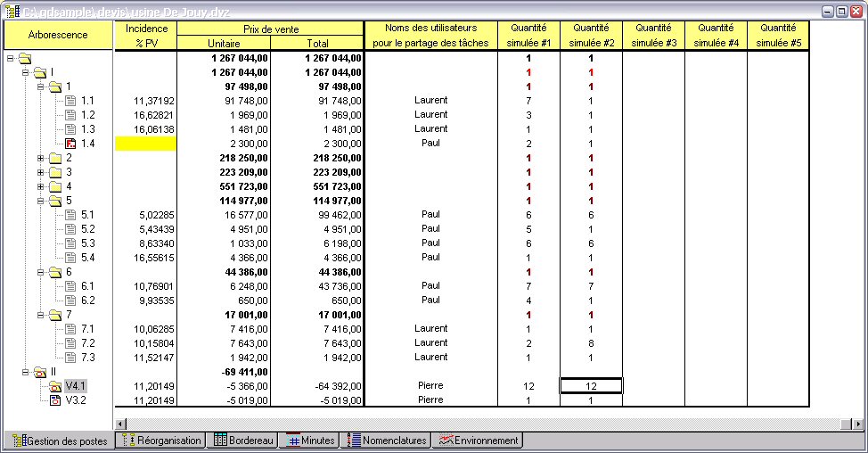868x453 pixels.
Task: Collapse folder 5 in the tree
Action: point(40,201)
